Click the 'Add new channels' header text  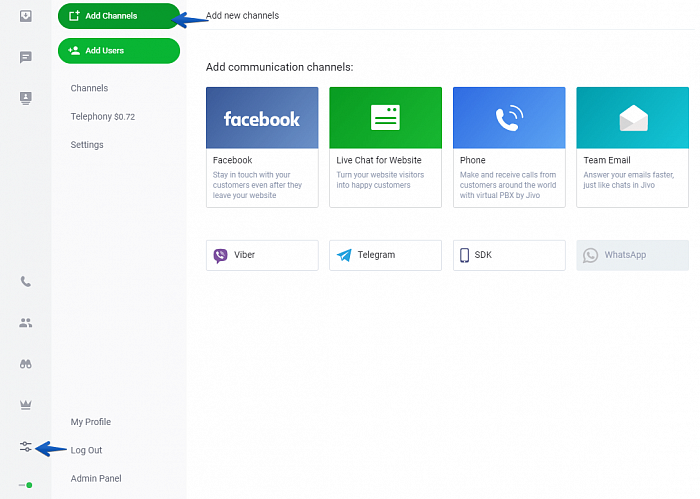pyautogui.click(x=242, y=16)
